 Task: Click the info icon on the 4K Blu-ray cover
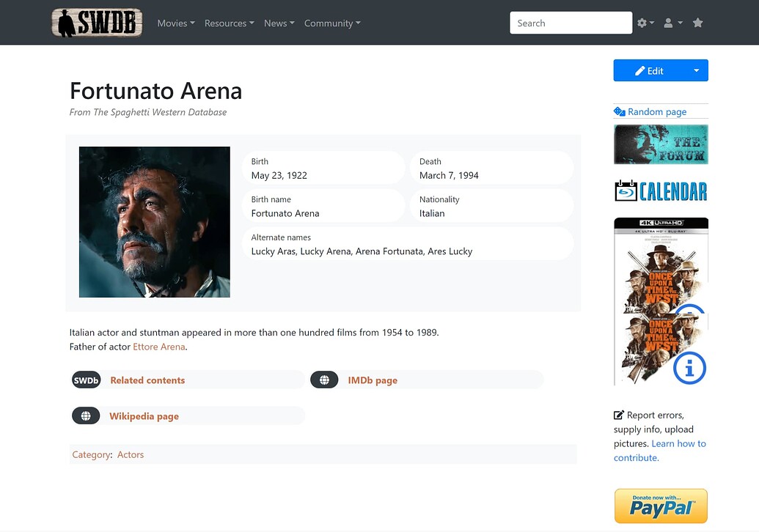click(689, 369)
